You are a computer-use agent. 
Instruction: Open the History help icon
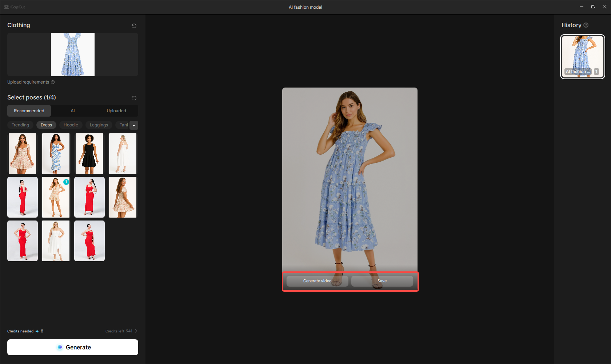click(x=586, y=25)
